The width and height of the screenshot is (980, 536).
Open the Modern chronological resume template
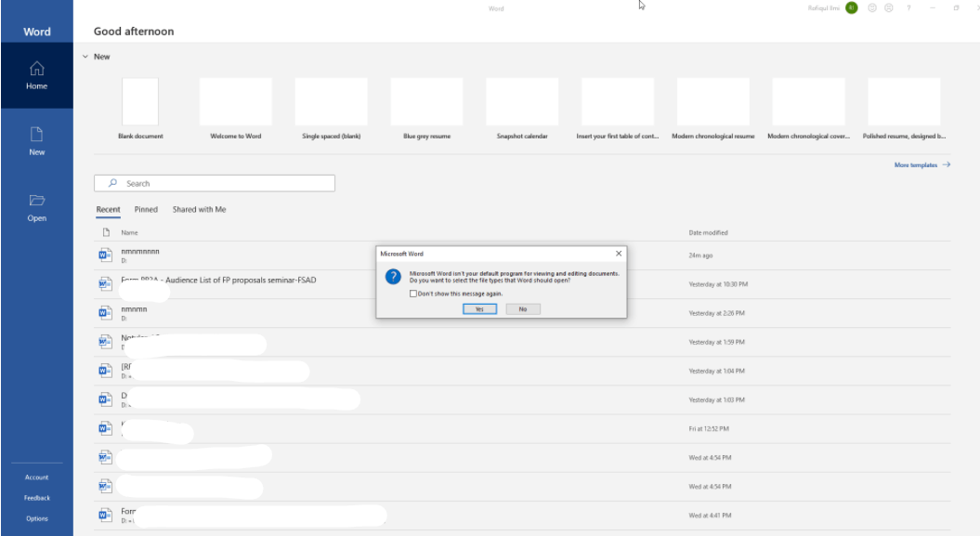tap(713, 102)
